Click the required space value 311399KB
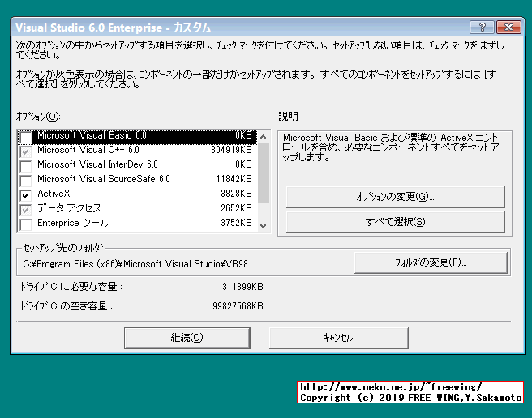532x418 pixels. click(x=242, y=287)
